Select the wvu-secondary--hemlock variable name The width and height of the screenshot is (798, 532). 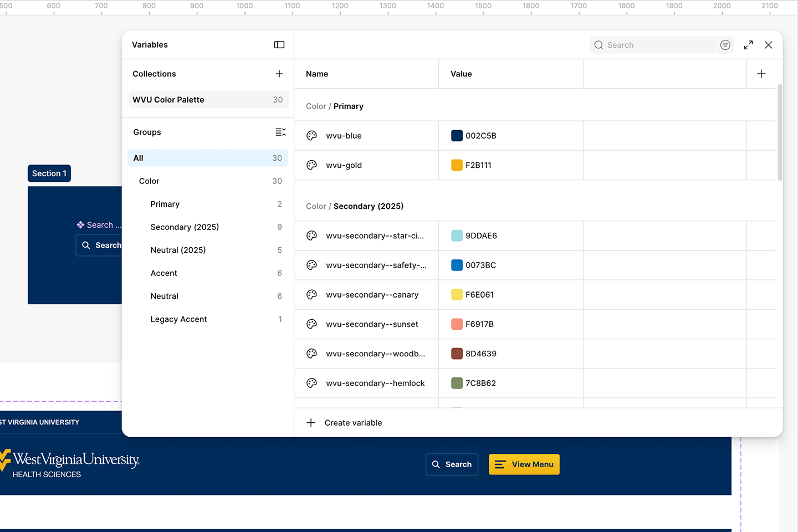pyautogui.click(x=375, y=383)
